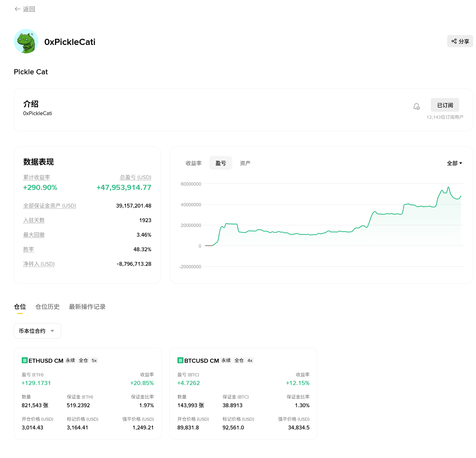Open the 全部 chart time range dropdown
476x458 pixels.
tap(455, 163)
